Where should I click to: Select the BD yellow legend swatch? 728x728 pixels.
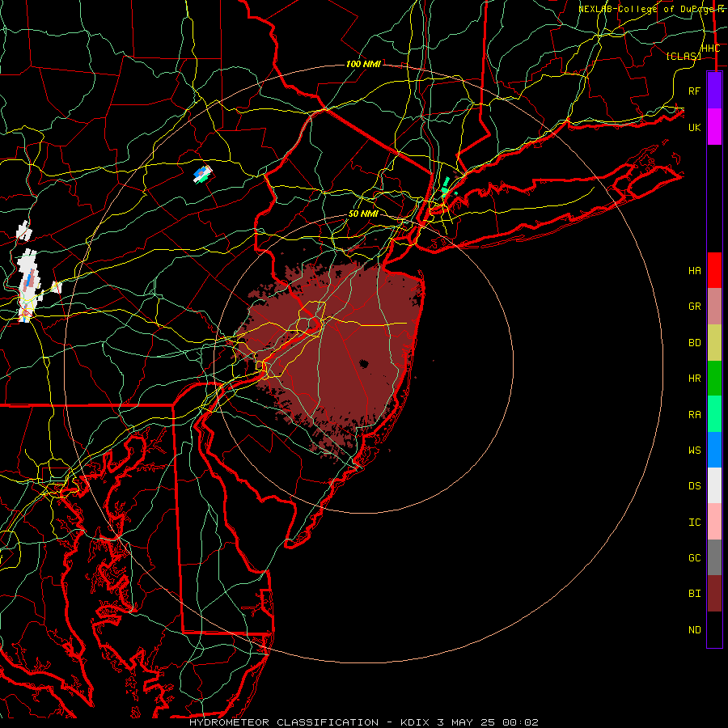[714, 343]
